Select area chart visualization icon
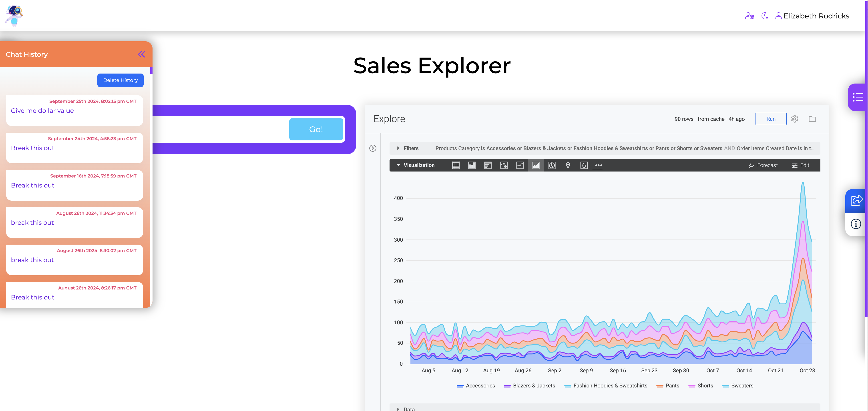868x411 pixels. point(536,165)
